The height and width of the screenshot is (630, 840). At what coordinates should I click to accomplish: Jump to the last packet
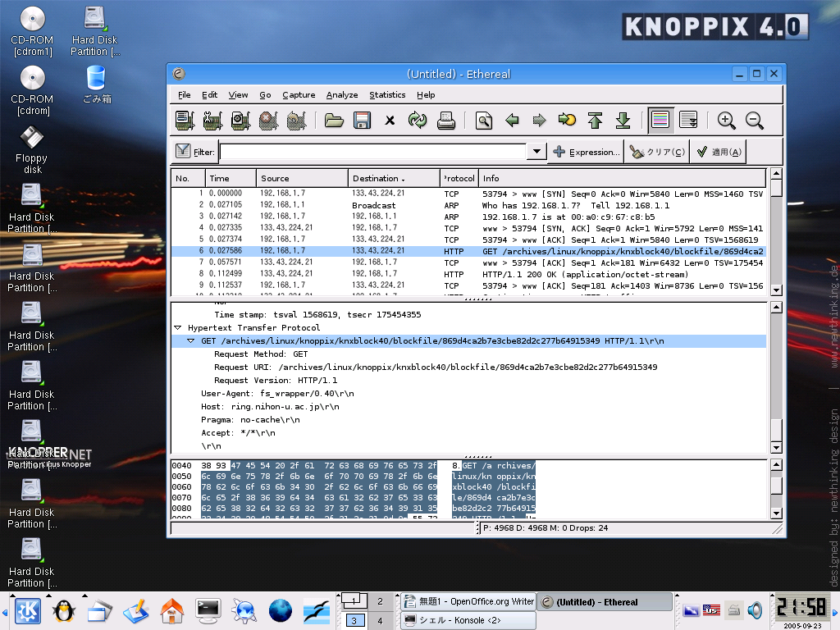click(623, 120)
